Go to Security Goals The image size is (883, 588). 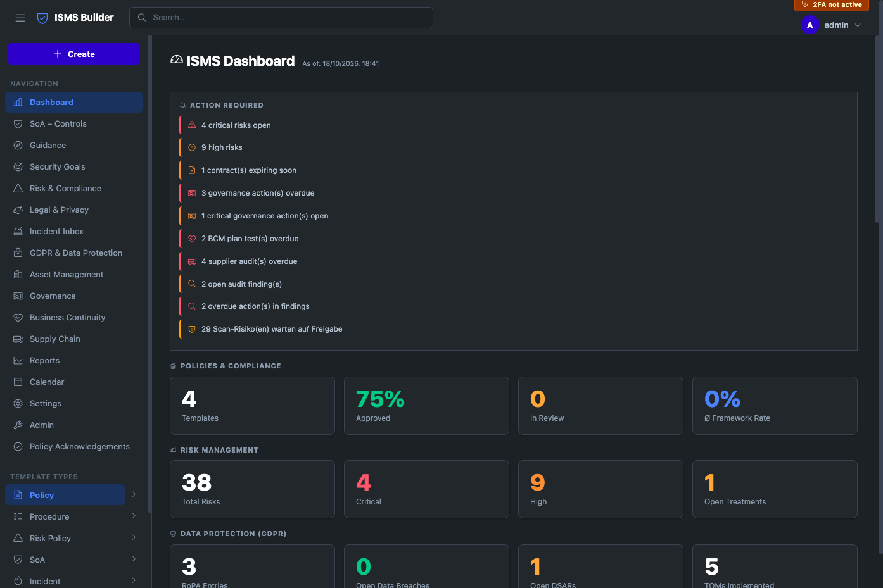pyautogui.click(x=73, y=167)
